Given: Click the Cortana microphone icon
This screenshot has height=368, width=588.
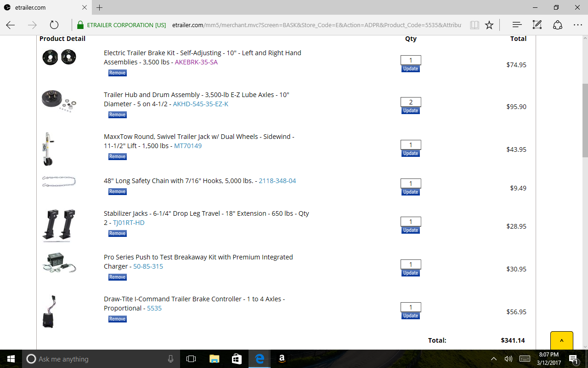Looking at the screenshot, I should point(170,359).
